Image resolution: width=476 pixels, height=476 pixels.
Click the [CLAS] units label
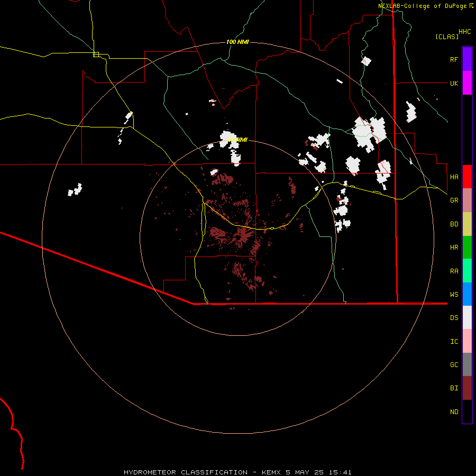click(447, 36)
